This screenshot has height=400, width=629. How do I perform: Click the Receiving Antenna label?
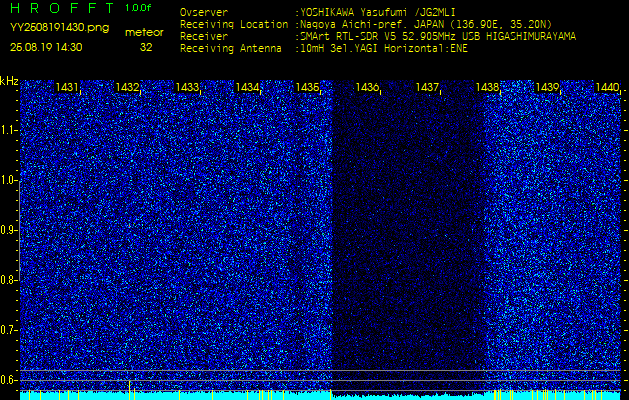coord(231,49)
